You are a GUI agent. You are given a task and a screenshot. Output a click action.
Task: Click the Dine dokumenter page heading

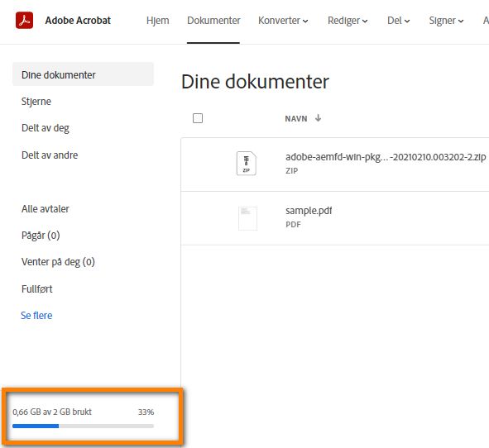(255, 82)
